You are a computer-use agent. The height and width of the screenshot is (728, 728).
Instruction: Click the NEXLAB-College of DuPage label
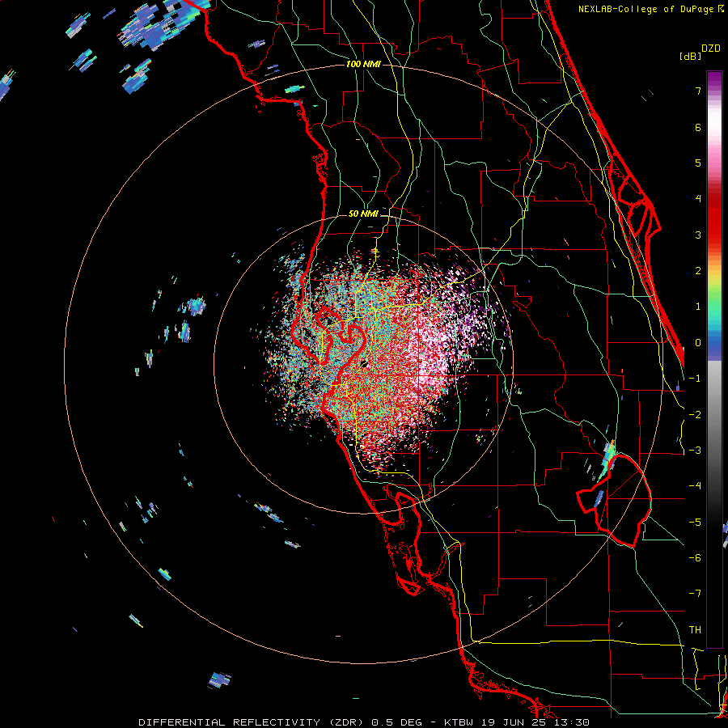pos(651,9)
